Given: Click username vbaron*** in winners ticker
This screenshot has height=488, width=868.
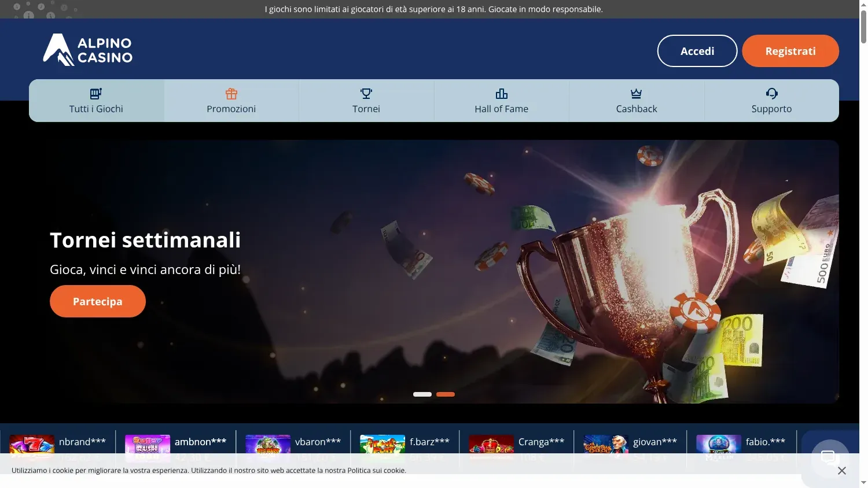Looking at the screenshot, I should (318, 442).
